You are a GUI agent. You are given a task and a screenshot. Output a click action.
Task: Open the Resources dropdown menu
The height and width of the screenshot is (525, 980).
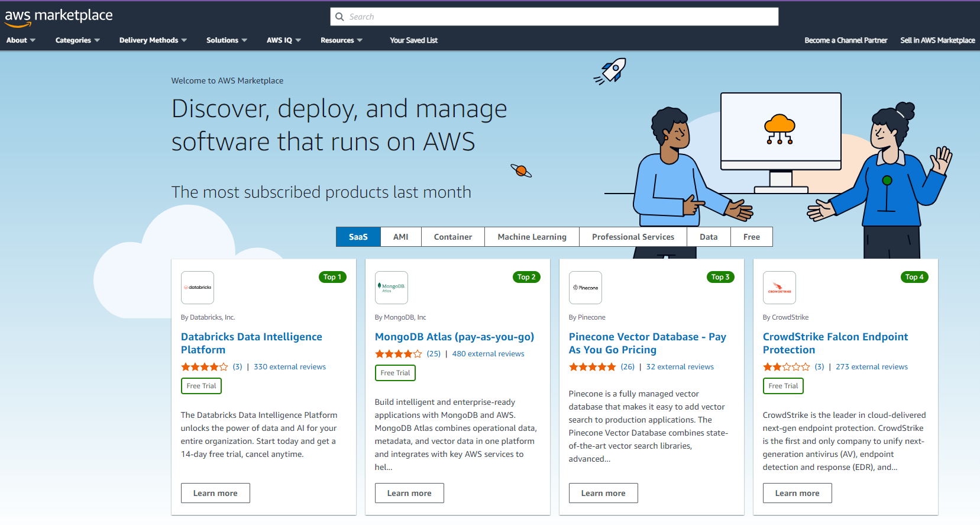pyautogui.click(x=341, y=40)
